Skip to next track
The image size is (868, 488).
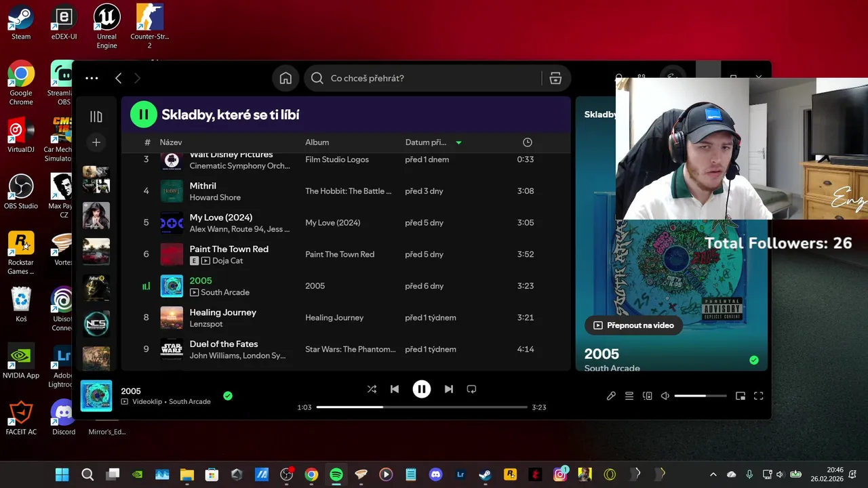pyautogui.click(x=448, y=389)
